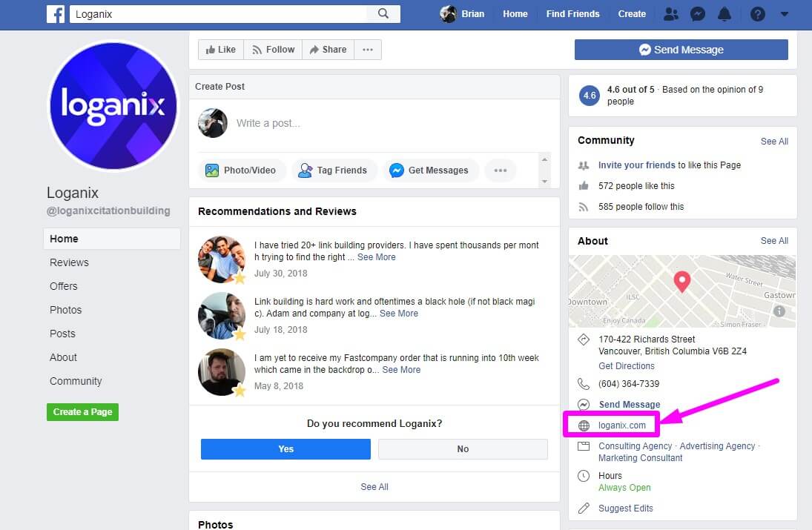Screen dimensions: 812x530
Task: Answer No to recommend Loganix
Action: (x=463, y=449)
